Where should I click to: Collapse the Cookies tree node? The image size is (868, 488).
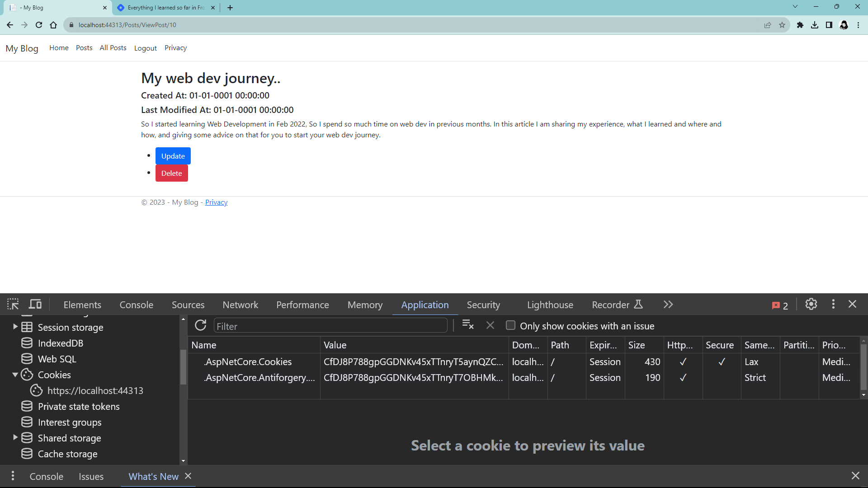pyautogui.click(x=15, y=375)
